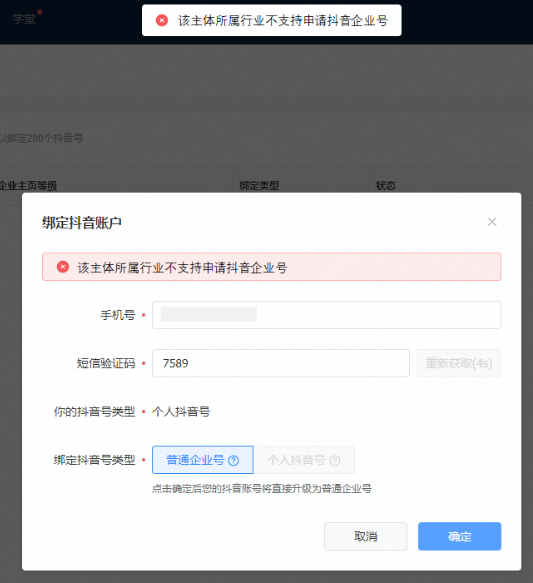This screenshot has width=533, height=583.
Task: Click the 确定 confirm button
Action: point(459,536)
